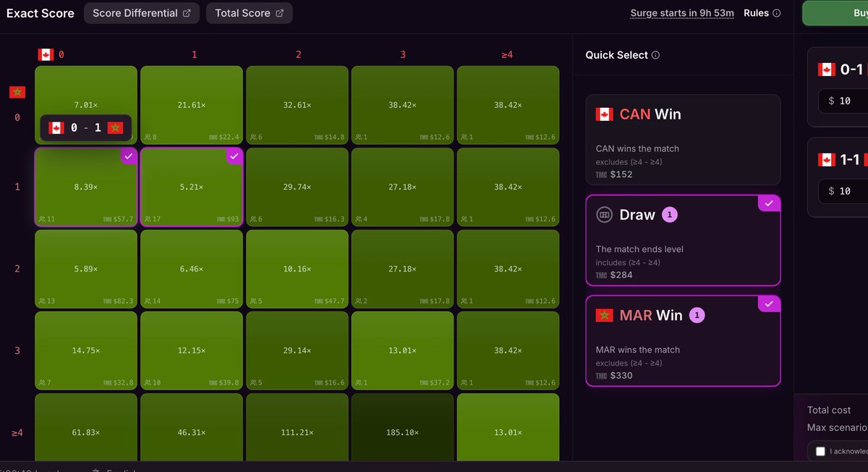Select the 12.15× score cell

[x=192, y=350]
